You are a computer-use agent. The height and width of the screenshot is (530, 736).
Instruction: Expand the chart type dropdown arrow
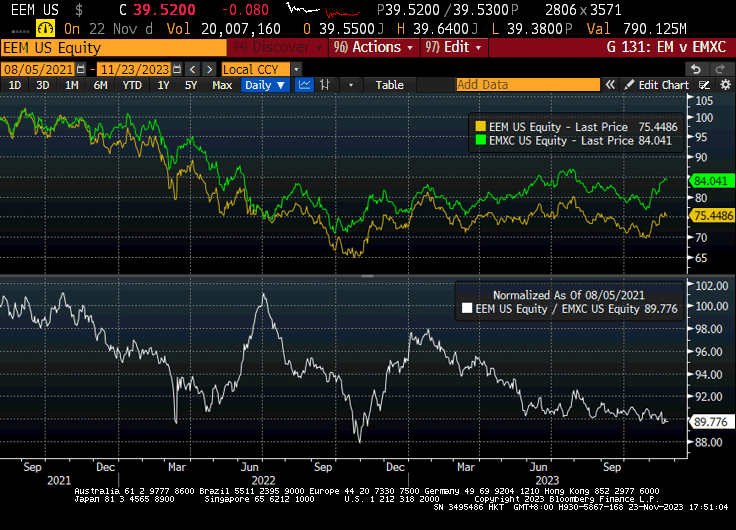(351, 85)
